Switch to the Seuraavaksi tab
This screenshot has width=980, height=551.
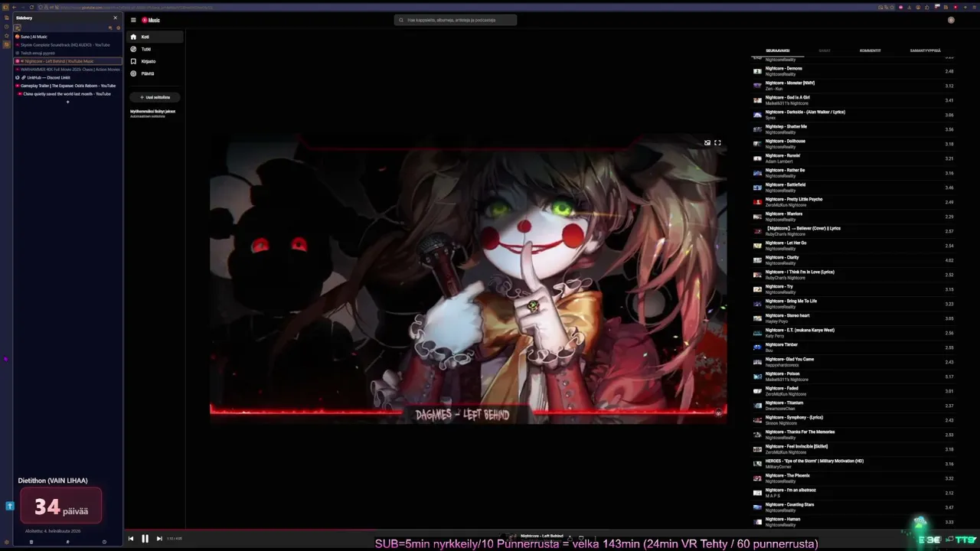click(x=778, y=51)
